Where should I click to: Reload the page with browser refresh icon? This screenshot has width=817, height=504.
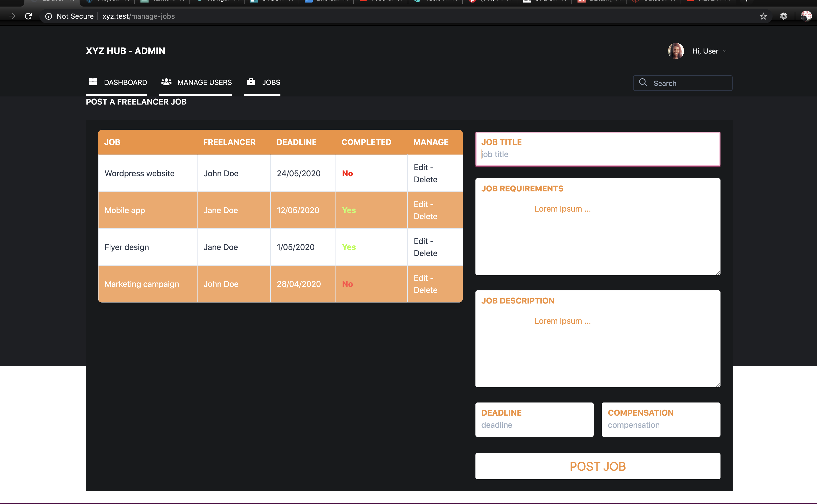coord(28,16)
